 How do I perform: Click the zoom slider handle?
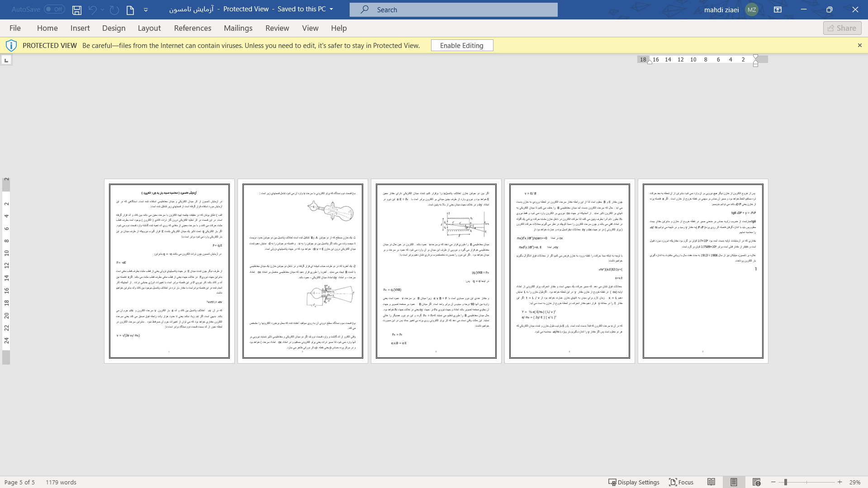pyautogui.click(x=786, y=482)
